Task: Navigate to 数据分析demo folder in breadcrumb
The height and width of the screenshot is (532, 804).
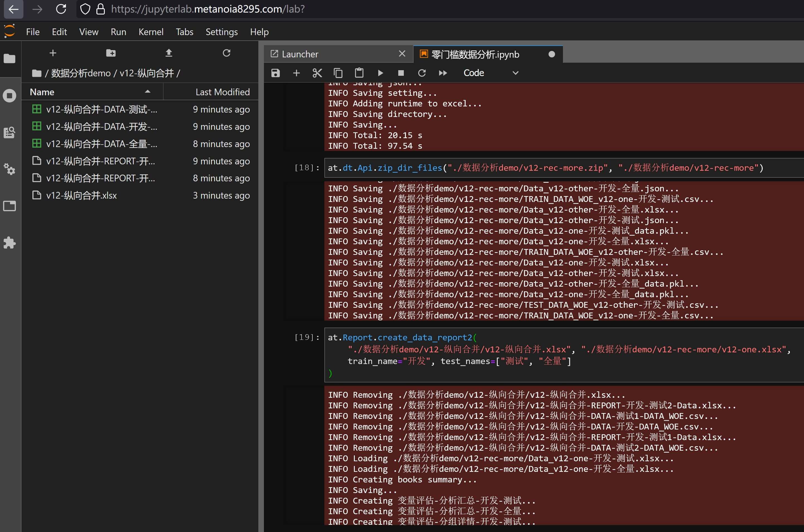Action: 81,73
